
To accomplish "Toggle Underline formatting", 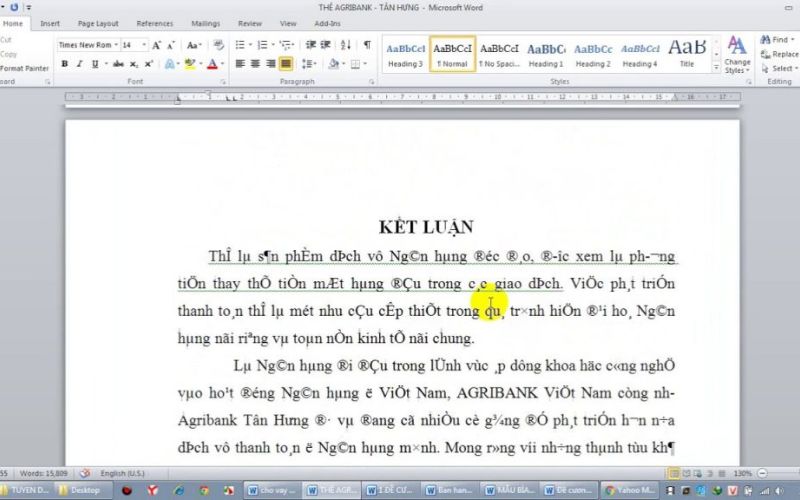I will click(x=95, y=64).
